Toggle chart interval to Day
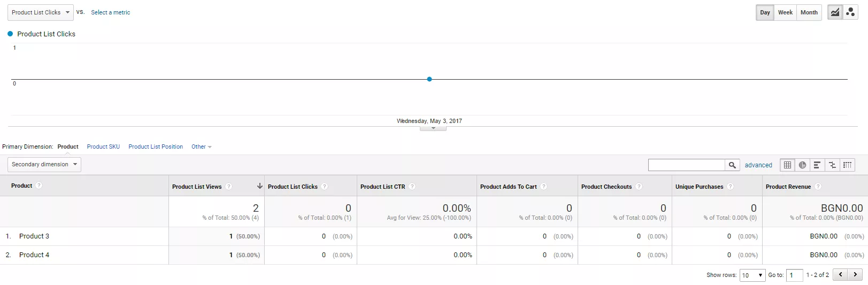The image size is (868, 285). point(765,12)
